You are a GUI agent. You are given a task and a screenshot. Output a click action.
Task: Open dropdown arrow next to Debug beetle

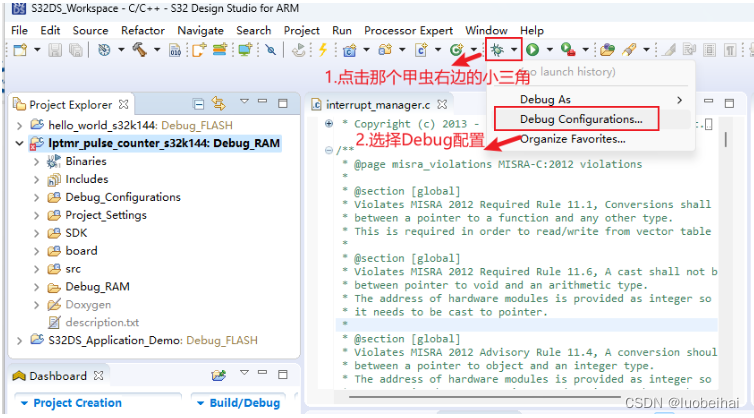[514, 50]
